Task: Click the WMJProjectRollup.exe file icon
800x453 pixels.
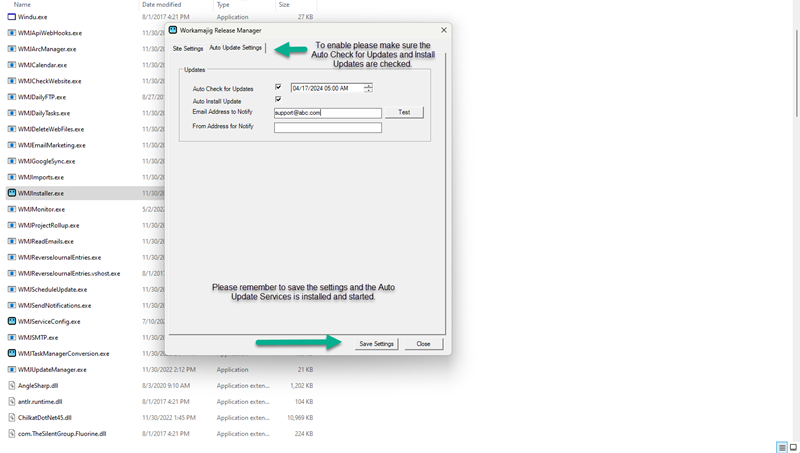Action: point(12,225)
